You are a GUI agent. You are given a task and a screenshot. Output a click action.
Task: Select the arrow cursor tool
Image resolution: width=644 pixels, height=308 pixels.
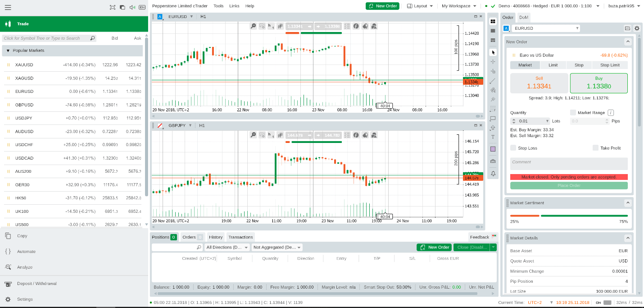tap(493, 52)
